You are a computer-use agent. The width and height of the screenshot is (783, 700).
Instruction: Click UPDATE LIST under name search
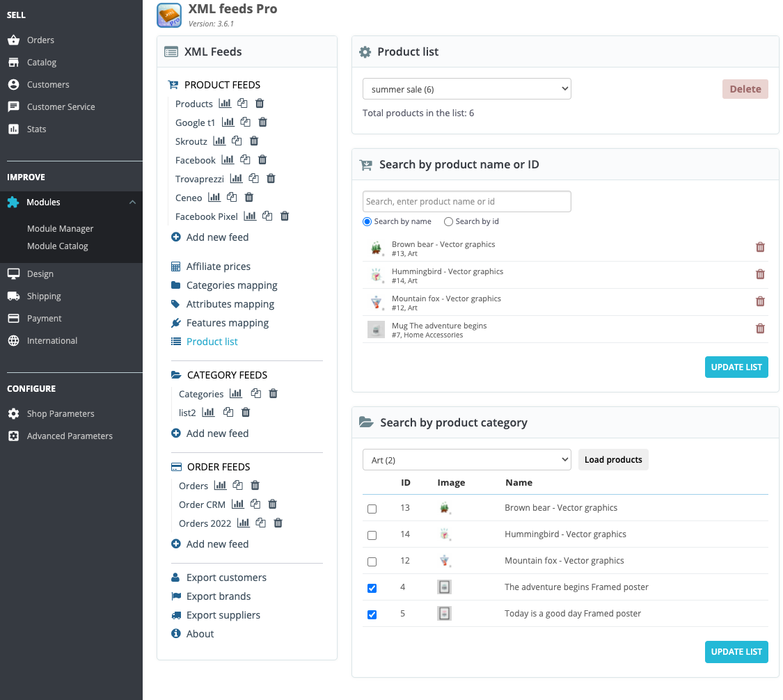[736, 367]
